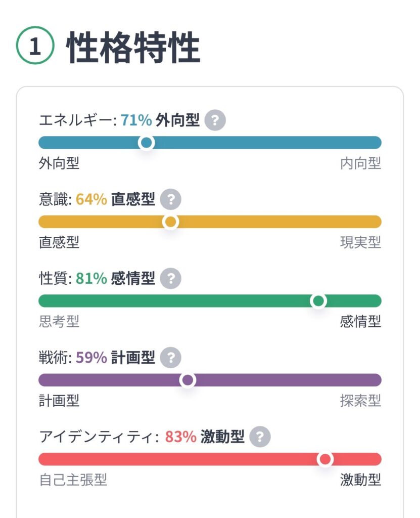
Task: Open the help tooltip for 感情型
Action: click(x=171, y=279)
